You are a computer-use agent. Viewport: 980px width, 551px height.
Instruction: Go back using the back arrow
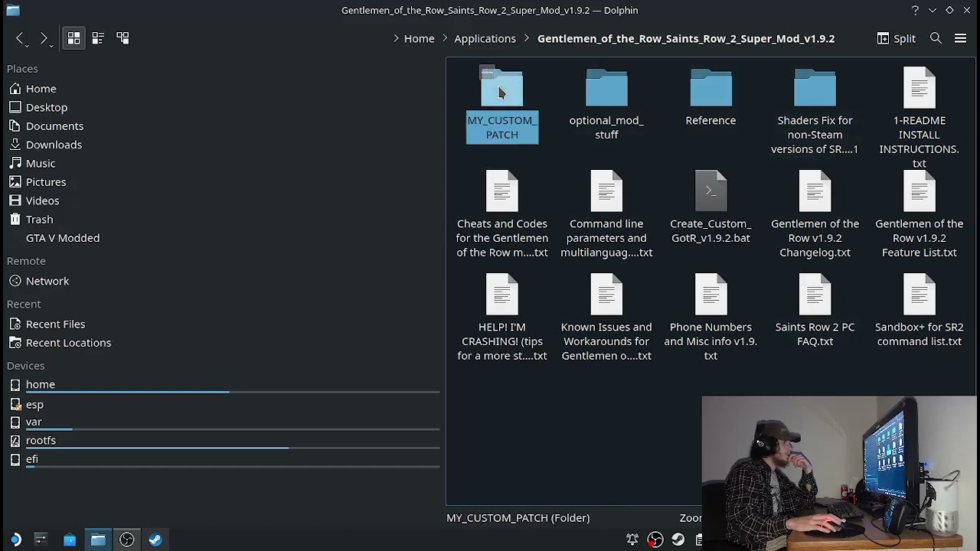click(x=20, y=38)
